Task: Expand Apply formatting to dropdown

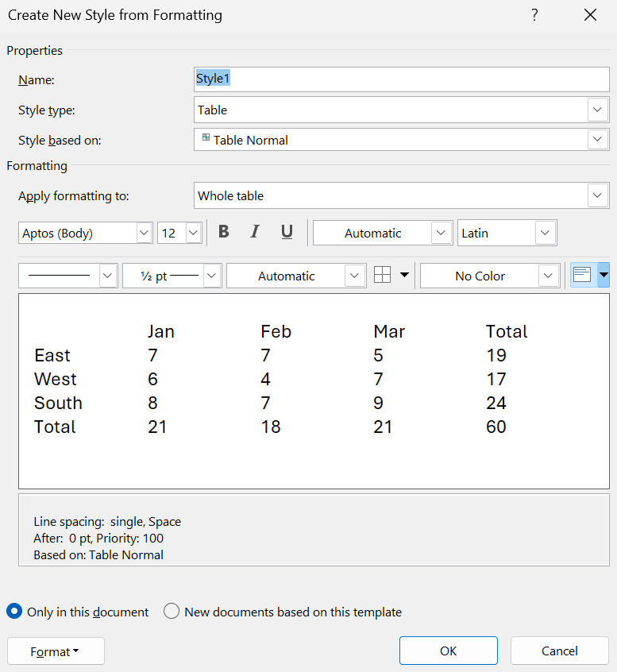Action: [597, 195]
